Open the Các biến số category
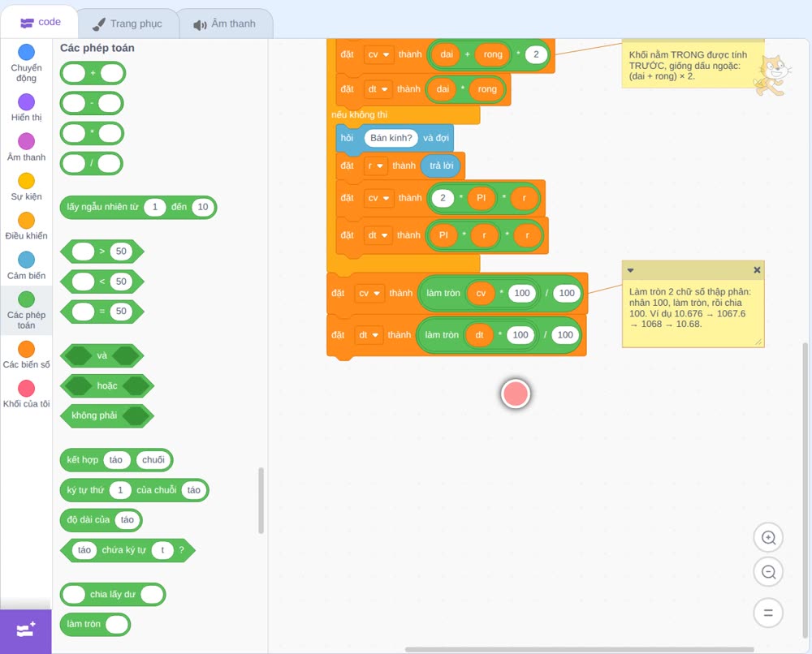Viewport: 812px width, 654px height. pos(26,355)
